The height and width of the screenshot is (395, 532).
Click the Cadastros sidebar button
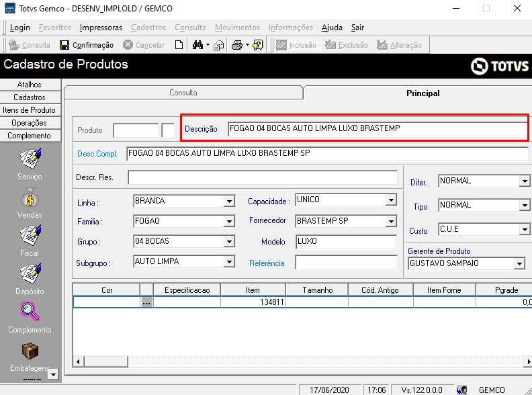[30, 97]
